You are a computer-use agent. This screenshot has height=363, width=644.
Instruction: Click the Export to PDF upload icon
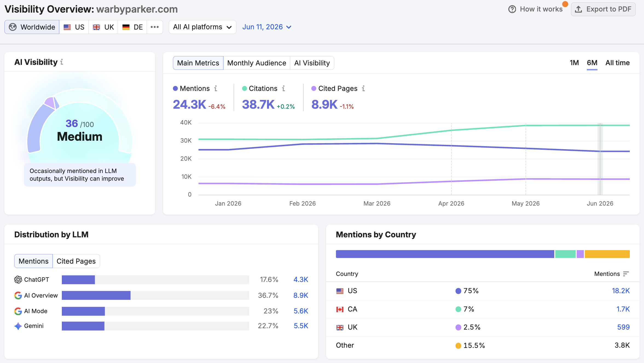pyautogui.click(x=578, y=9)
